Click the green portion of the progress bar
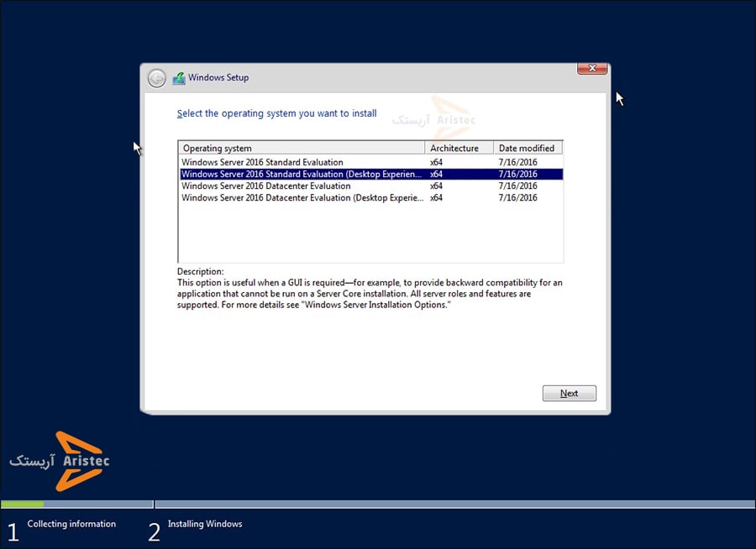756x549 pixels. (23, 505)
